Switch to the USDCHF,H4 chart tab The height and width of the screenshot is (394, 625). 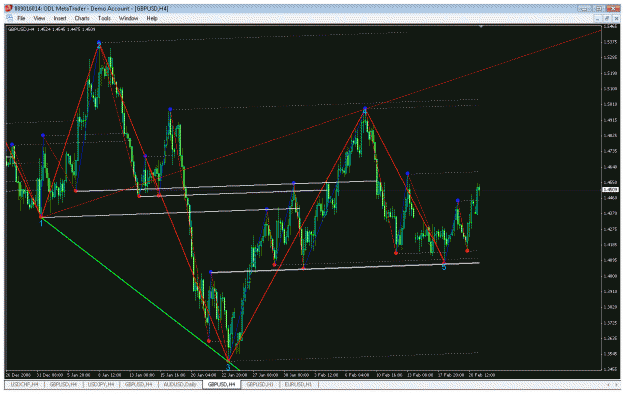click(24, 384)
